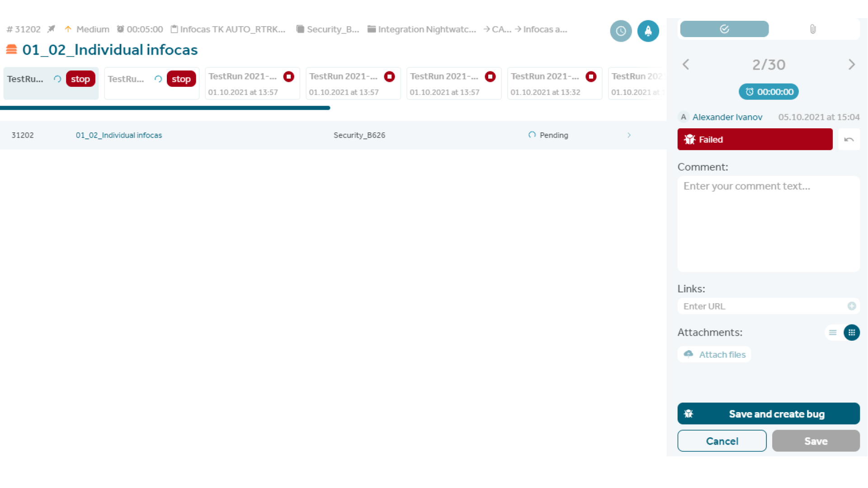The image size is (868, 488).
Task: Navigate to previous result using left chevron
Action: 685,64
